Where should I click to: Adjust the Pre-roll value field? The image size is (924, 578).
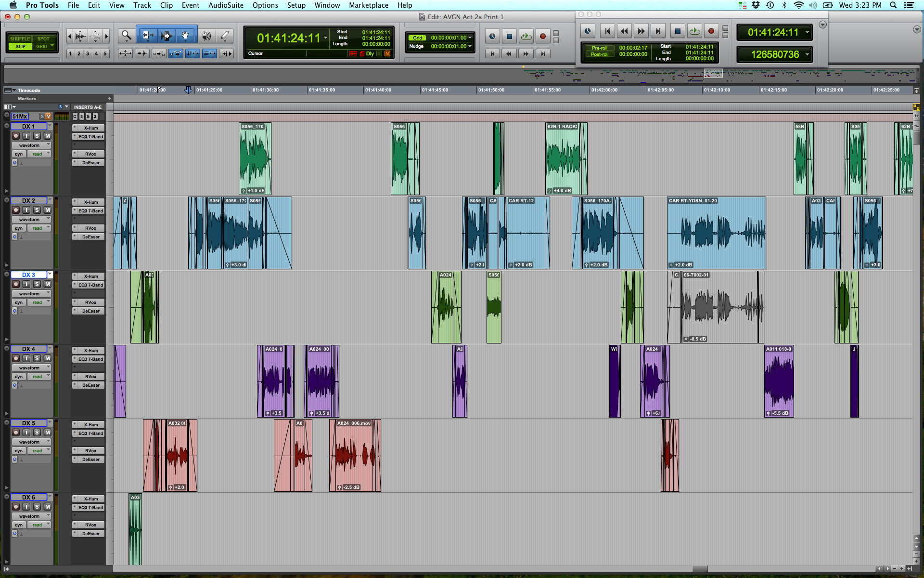click(633, 48)
